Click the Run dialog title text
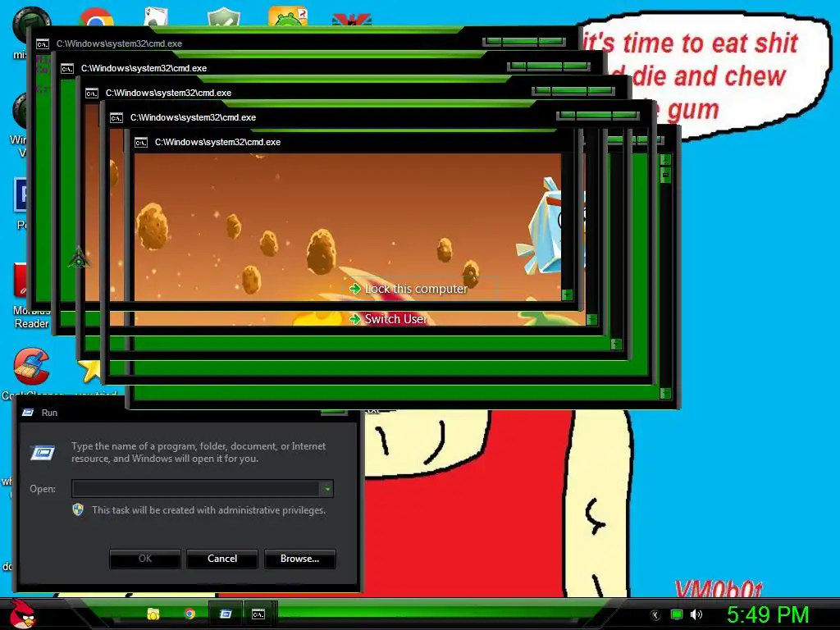The height and width of the screenshot is (630, 840). click(49, 413)
